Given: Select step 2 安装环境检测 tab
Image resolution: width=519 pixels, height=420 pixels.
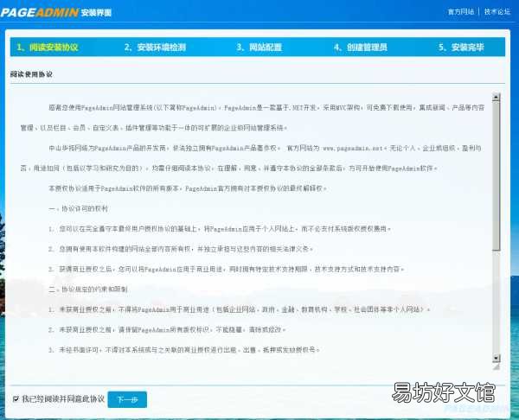Looking at the screenshot, I should [x=155, y=47].
